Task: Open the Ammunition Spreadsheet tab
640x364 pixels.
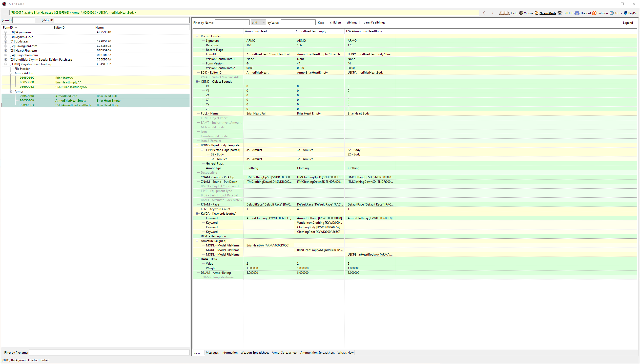Action: coord(317,353)
